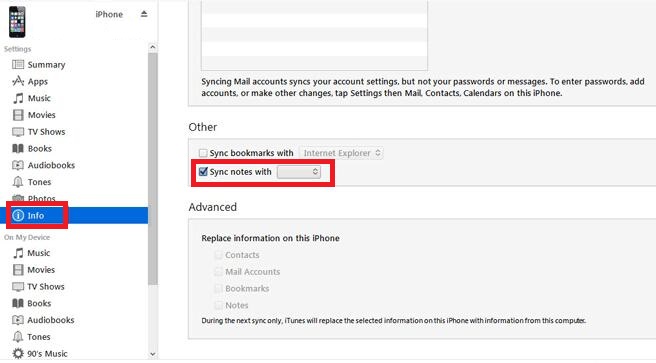
Task: Select Music label under Settings
Action: click(39, 98)
